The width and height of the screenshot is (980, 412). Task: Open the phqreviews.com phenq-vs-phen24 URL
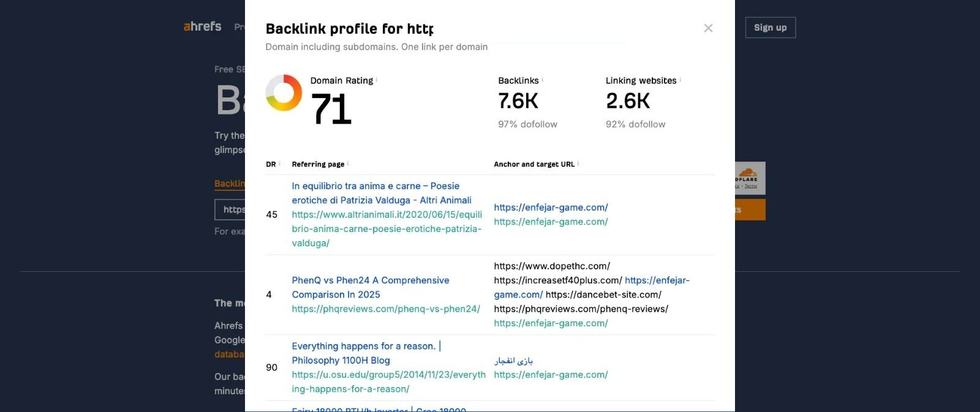386,309
